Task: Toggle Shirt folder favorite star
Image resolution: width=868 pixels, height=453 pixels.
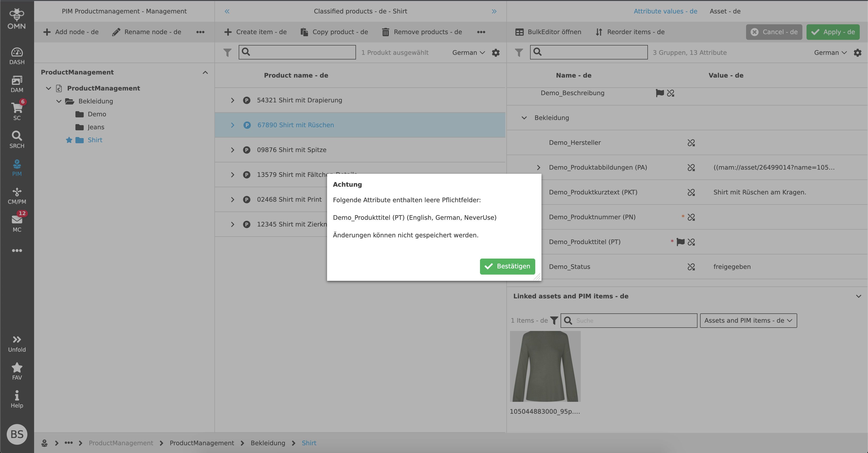Action: pos(69,140)
